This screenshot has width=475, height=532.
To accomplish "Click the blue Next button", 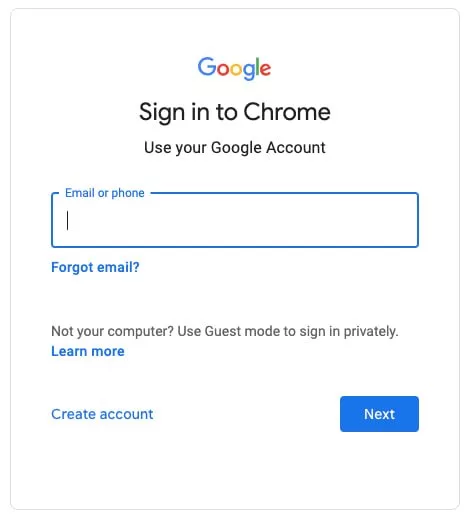I will (379, 414).
